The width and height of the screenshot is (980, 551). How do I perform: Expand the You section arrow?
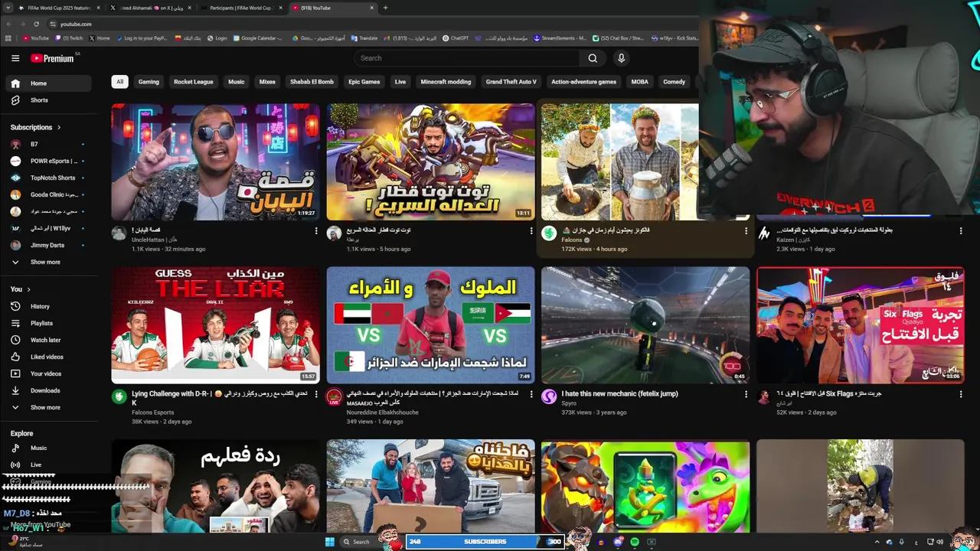(x=29, y=289)
